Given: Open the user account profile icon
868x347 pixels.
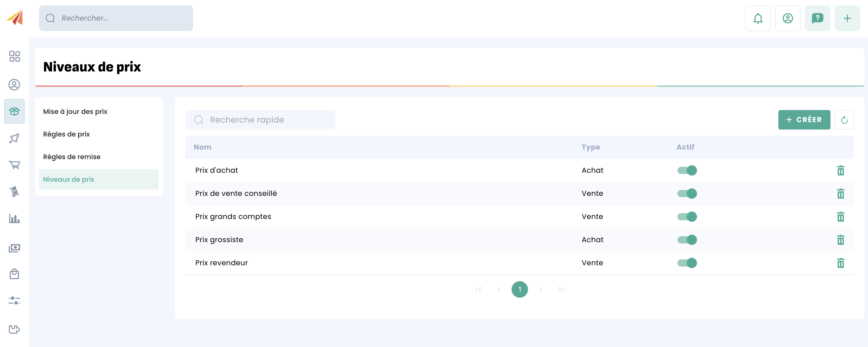Looking at the screenshot, I should pos(787,18).
